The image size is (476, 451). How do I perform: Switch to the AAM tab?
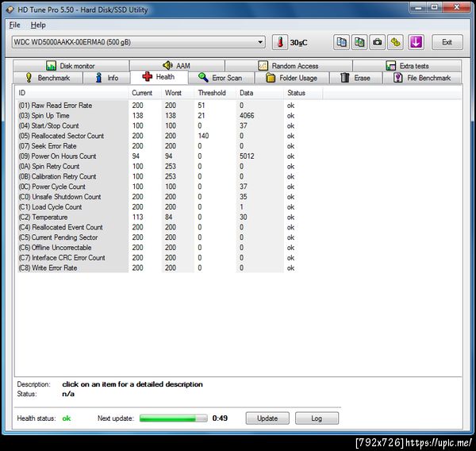pyautogui.click(x=177, y=66)
